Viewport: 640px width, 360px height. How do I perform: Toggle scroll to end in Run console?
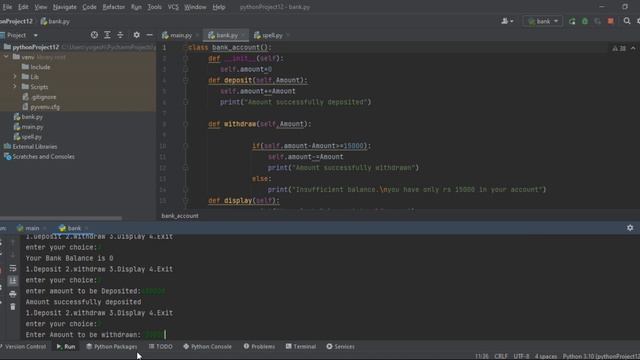pos(13,280)
